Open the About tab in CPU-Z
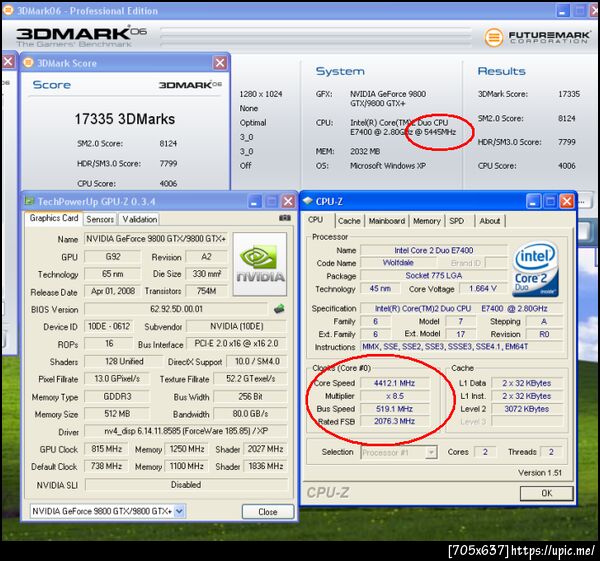600x561 pixels. coord(490,221)
